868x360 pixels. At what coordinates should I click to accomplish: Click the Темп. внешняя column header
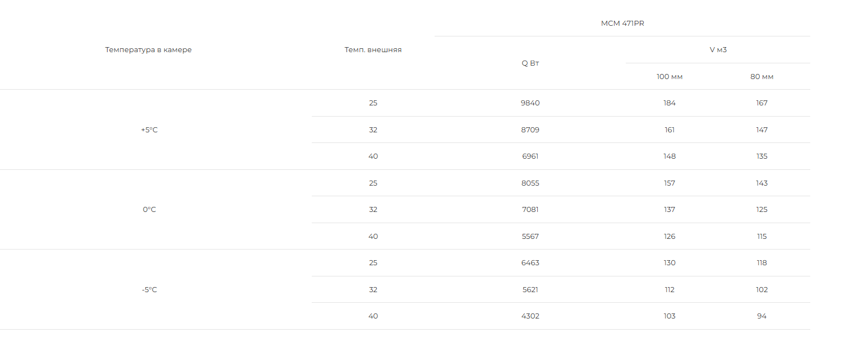click(373, 50)
